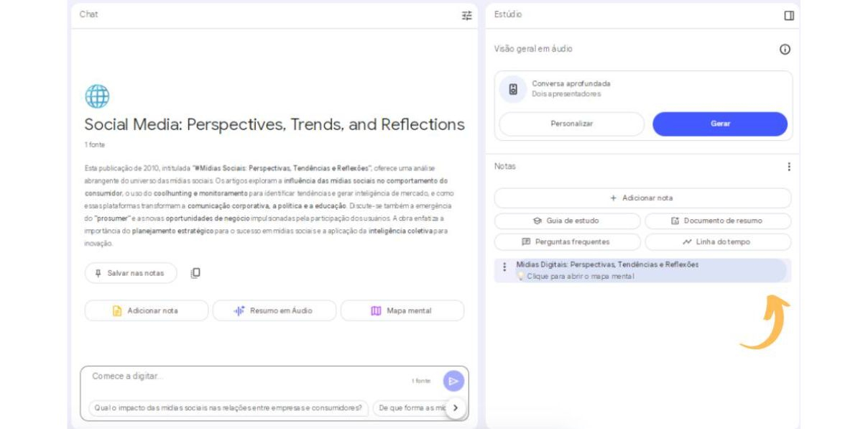
Task: Click Salvar nas notas
Action: tap(131, 273)
